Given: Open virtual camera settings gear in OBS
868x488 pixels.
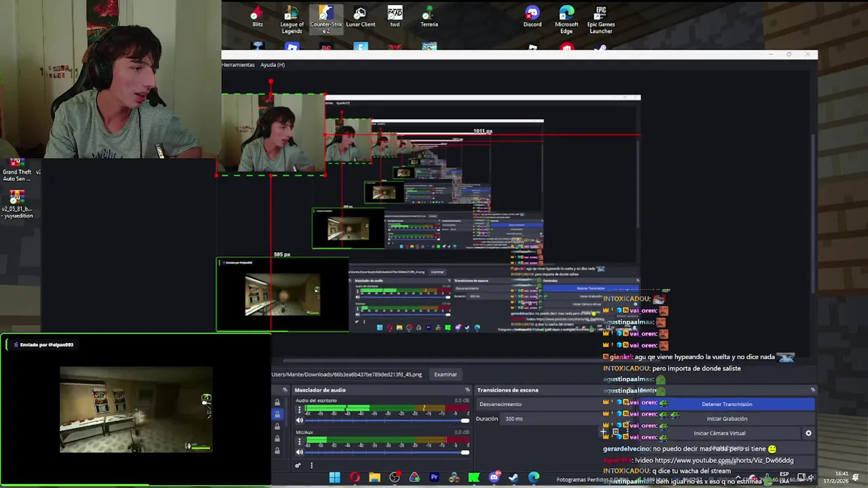Looking at the screenshot, I should pos(808,433).
